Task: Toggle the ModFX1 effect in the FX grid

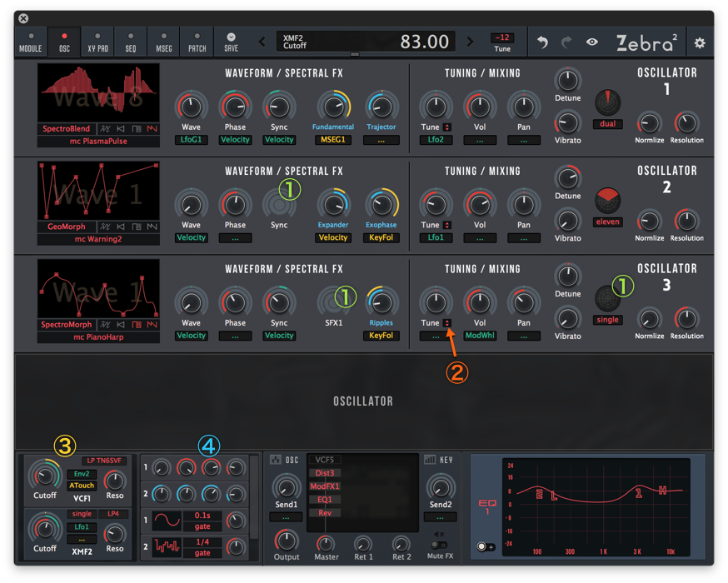Action: click(x=325, y=486)
